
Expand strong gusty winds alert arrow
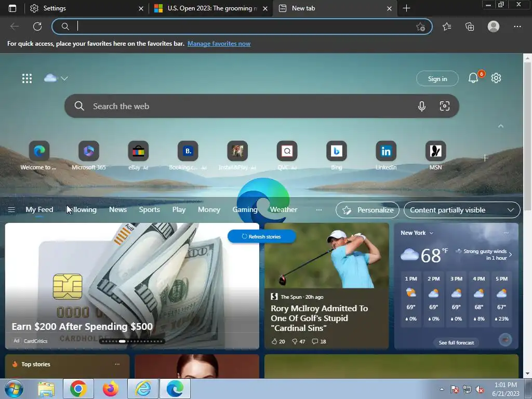510,255
